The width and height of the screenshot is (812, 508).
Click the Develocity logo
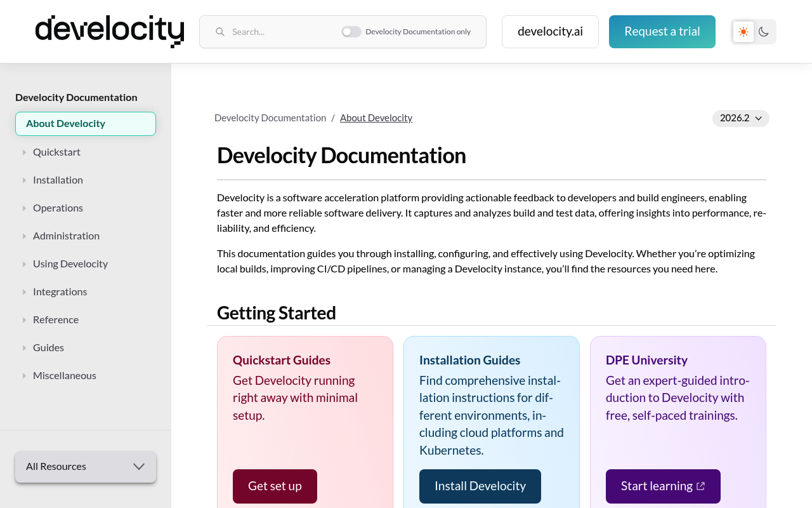pyautogui.click(x=110, y=31)
